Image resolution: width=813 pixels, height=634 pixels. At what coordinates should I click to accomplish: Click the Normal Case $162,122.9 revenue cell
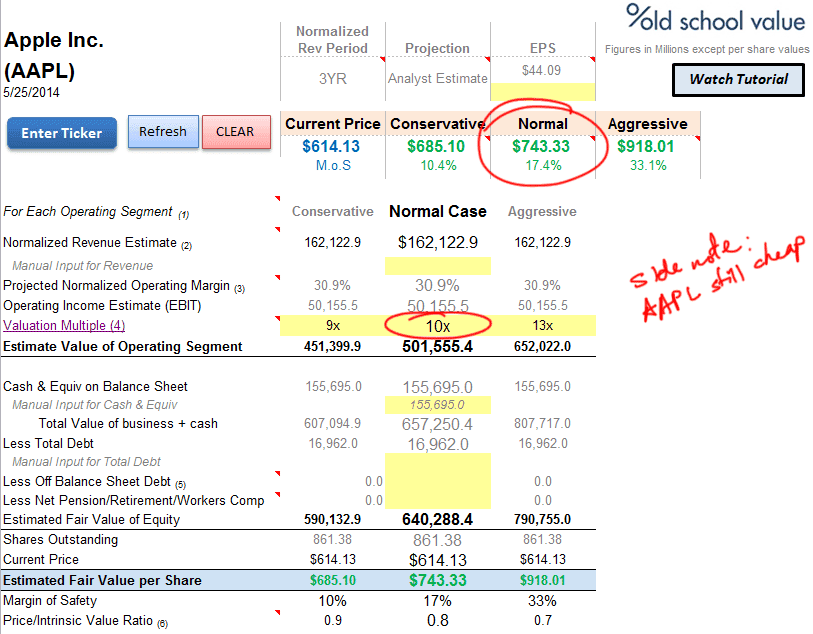point(438,243)
